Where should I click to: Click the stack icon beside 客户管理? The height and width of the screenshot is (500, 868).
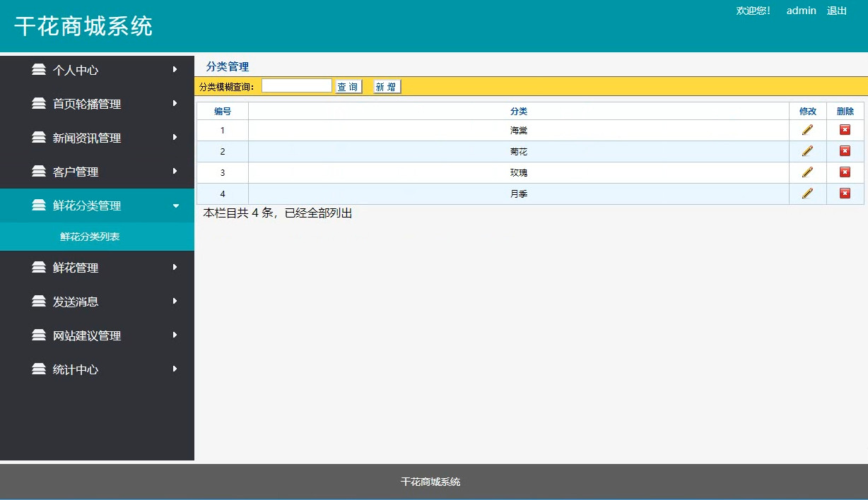coord(39,172)
